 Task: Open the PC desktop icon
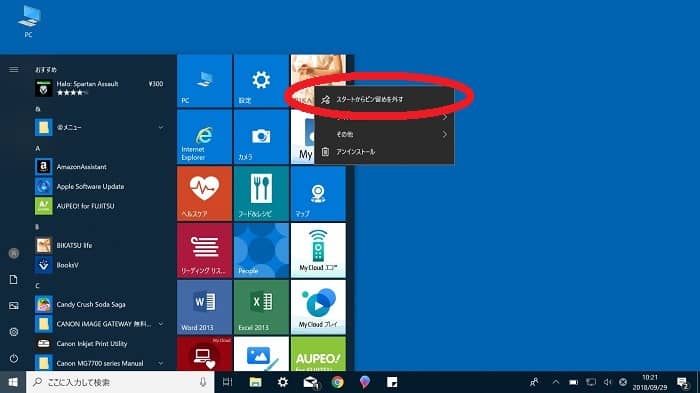[29, 21]
